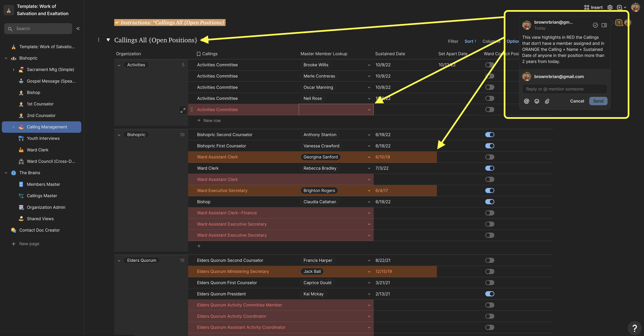Resolve comment with checkmark circle icon
Screen dimensions: 644x336
coord(595,25)
